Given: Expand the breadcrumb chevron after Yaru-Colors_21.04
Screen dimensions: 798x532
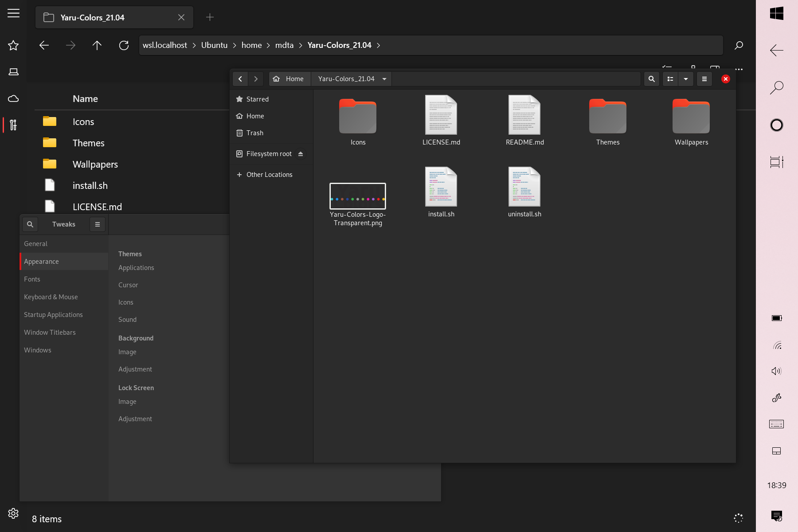Looking at the screenshot, I should [x=379, y=45].
